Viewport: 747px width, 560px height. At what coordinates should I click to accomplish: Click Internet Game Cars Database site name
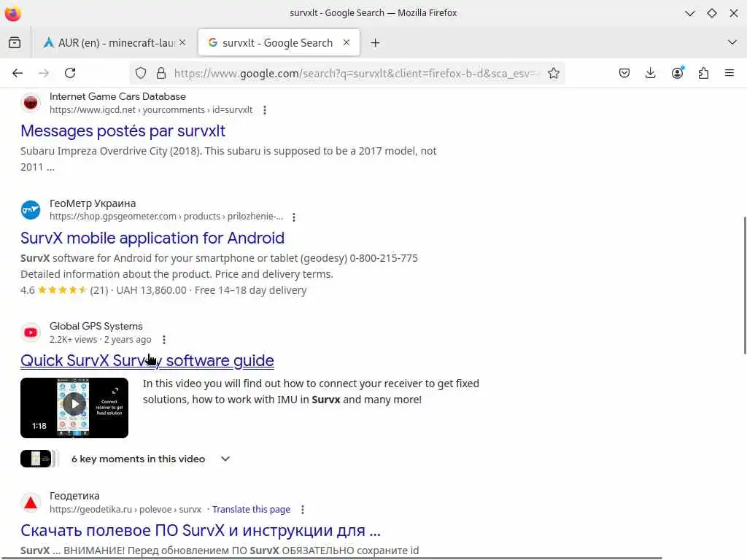point(117,96)
